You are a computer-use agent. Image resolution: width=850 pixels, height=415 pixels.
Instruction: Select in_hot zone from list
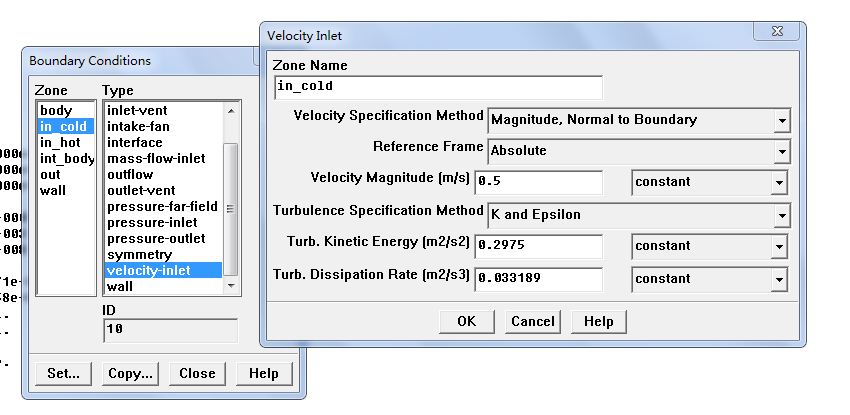point(60,142)
